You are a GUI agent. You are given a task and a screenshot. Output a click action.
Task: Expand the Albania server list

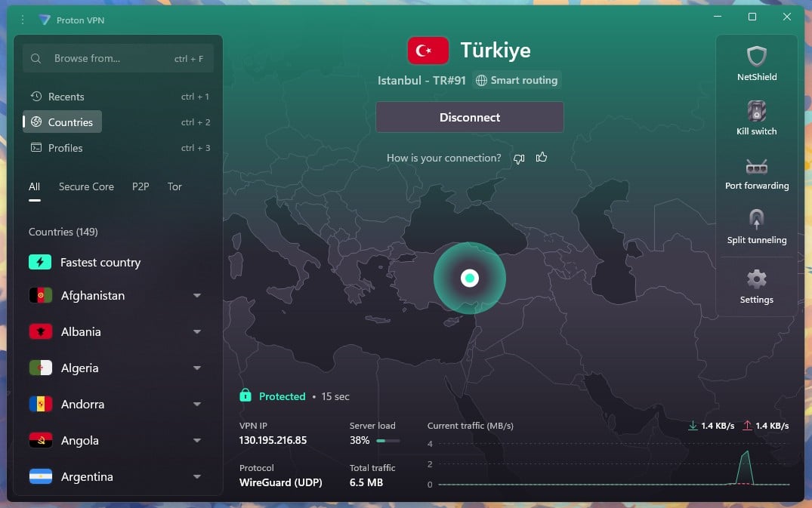coord(197,331)
